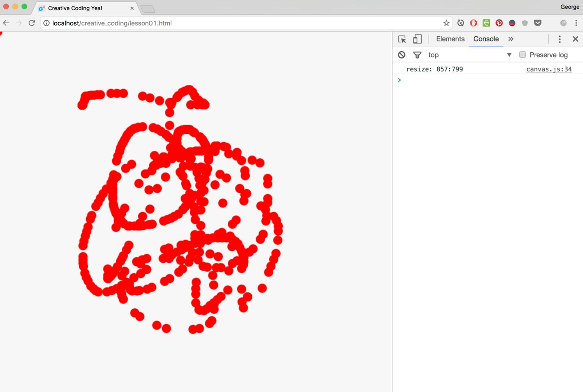Switch to the Elements tab
This screenshot has height=392, width=583.
(x=450, y=39)
